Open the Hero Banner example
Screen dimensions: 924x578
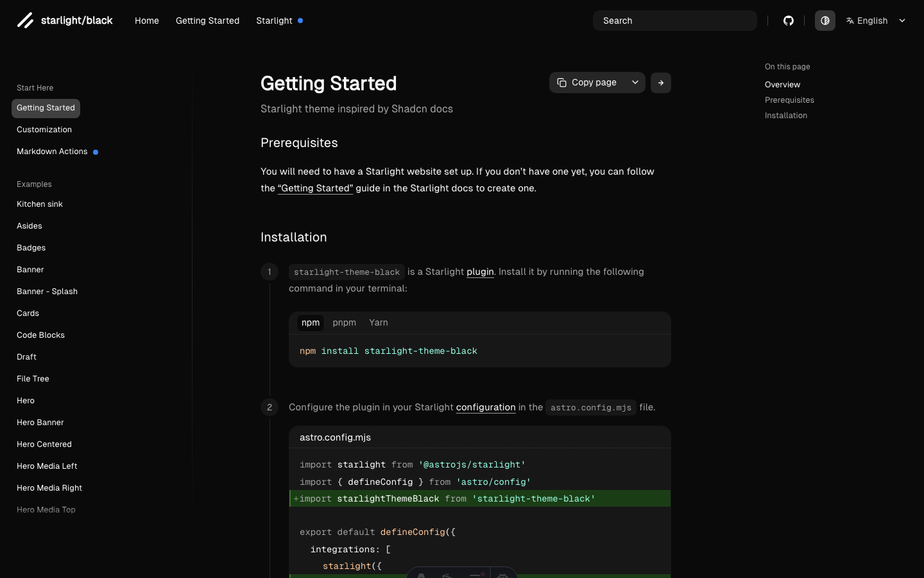40,423
